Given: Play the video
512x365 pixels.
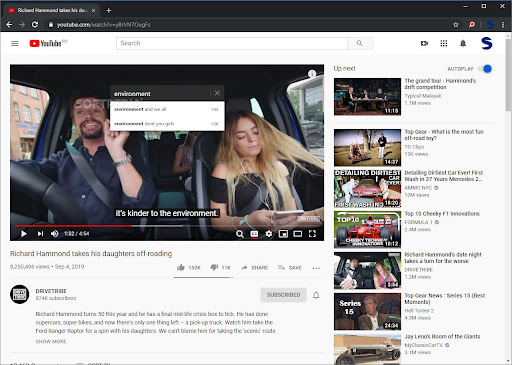Looking at the screenshot, I should point(24,234).
